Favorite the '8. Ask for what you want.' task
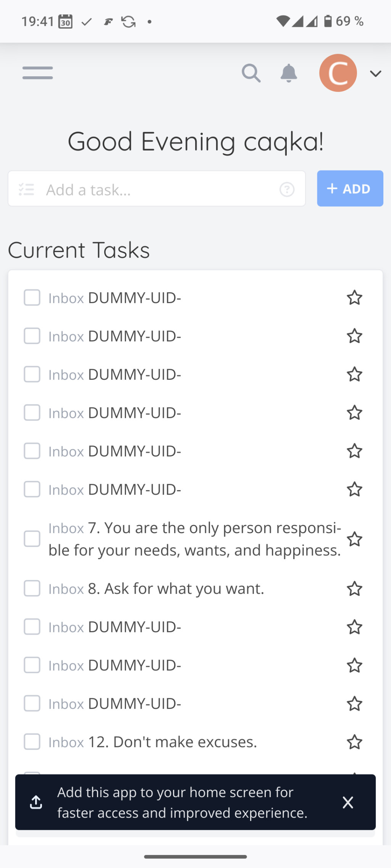Image resolution: width=391 pixels, height=868 pixels. pos(354,588)
